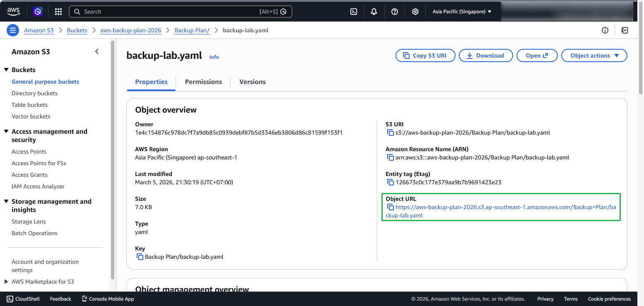Click the sidebar vertical scrollbar
The image size is (644, 306).
pos(113,159)
